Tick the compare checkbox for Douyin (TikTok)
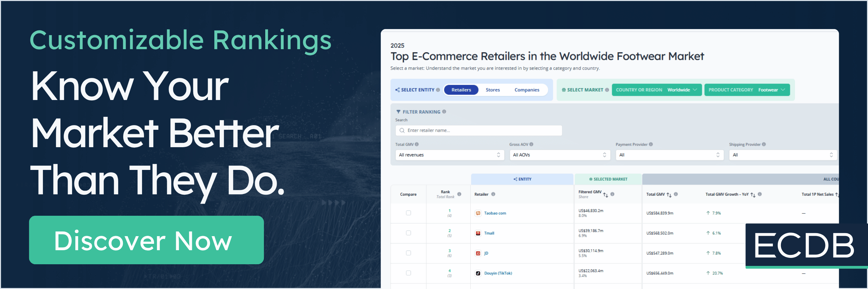 pyautogui.click(x=409, y=273)
